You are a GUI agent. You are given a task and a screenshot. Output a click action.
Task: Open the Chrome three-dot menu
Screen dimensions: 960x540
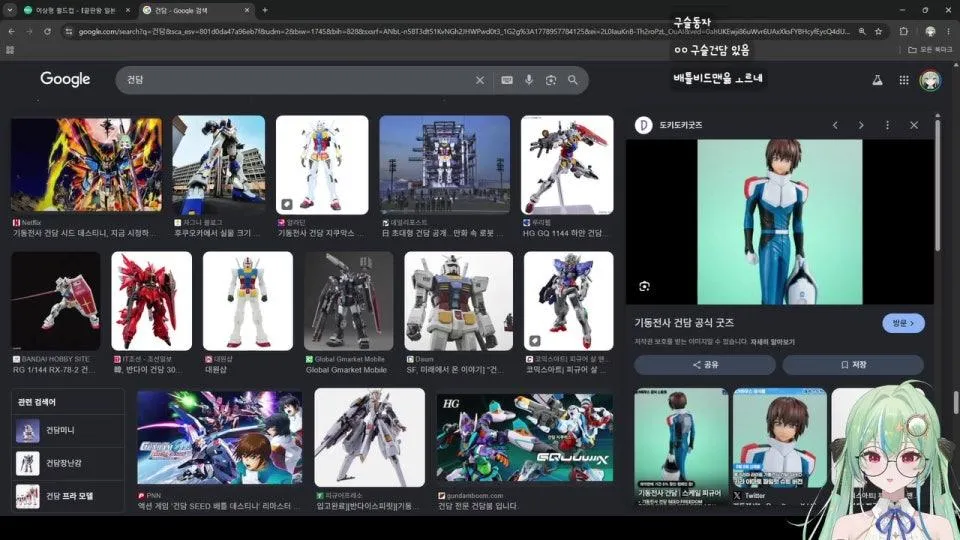(949, 31)
